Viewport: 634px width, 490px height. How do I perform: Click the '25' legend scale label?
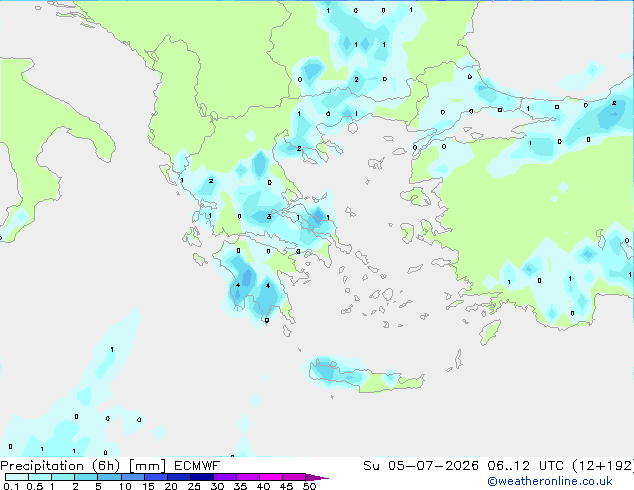tap(194, 486)
